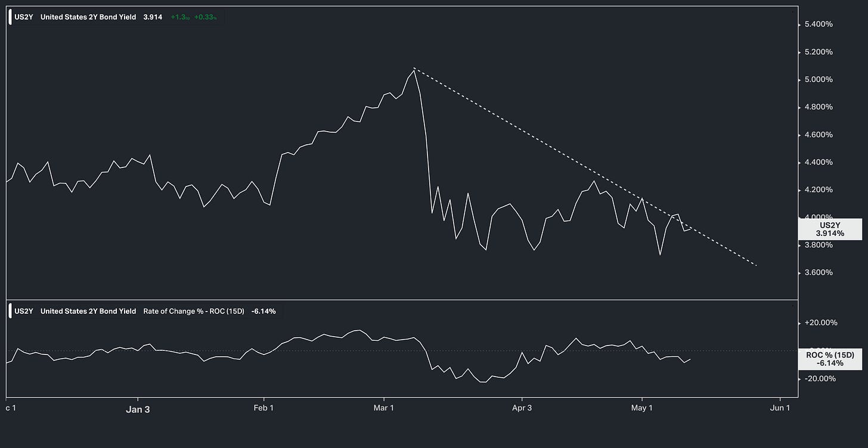Click the 5.000% y-axis label

tap(819, 80)
